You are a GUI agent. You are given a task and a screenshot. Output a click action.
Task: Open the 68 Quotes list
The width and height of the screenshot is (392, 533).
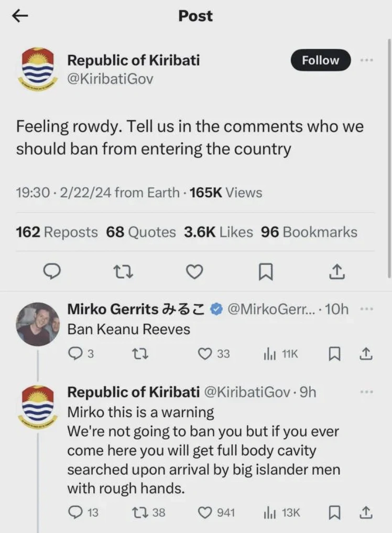tap(141, 232)
